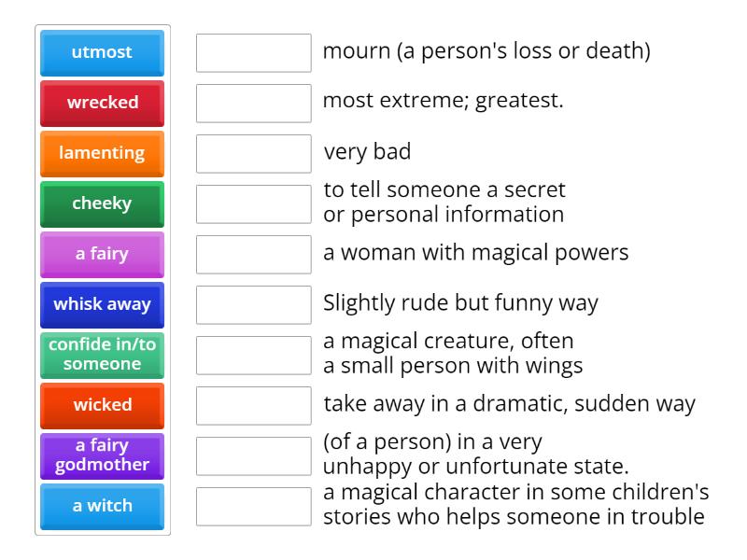
Task: Click the slot for the helpful story character definition
Action: pos(253,506)
